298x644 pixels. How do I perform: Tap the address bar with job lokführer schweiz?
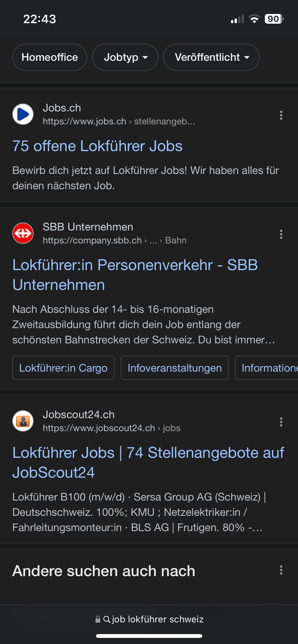pos(157,619)
